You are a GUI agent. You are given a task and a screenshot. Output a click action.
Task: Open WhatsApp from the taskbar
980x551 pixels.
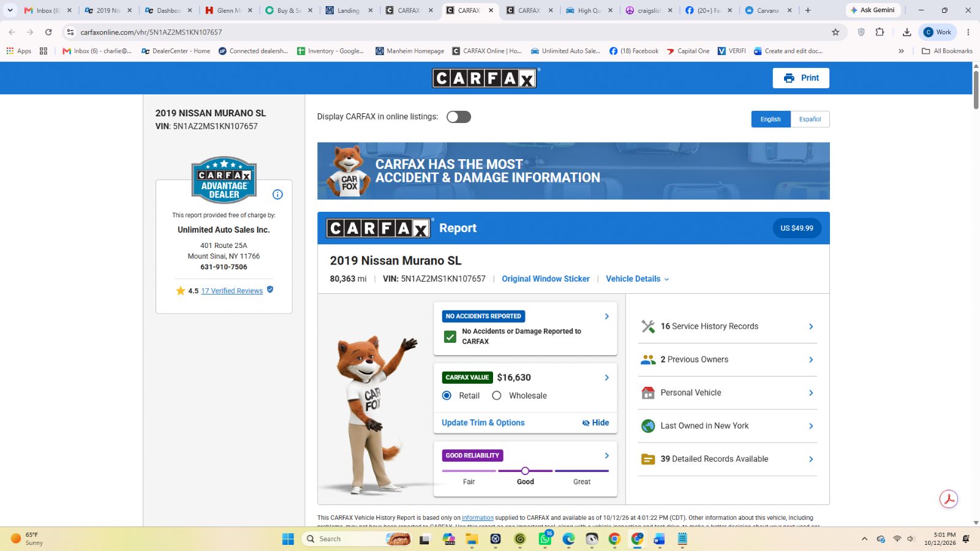click(545, 539)
